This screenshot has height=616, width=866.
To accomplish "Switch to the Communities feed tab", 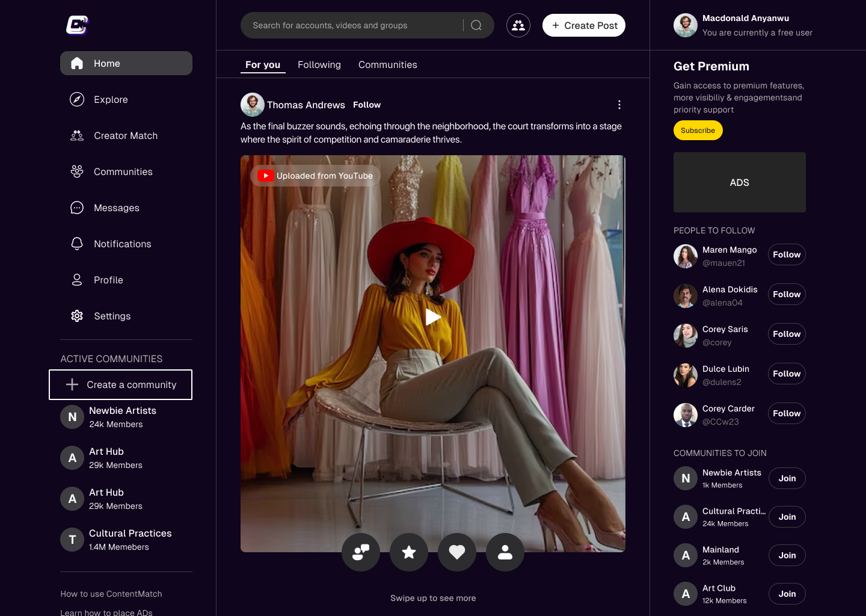I will [387, 64].
